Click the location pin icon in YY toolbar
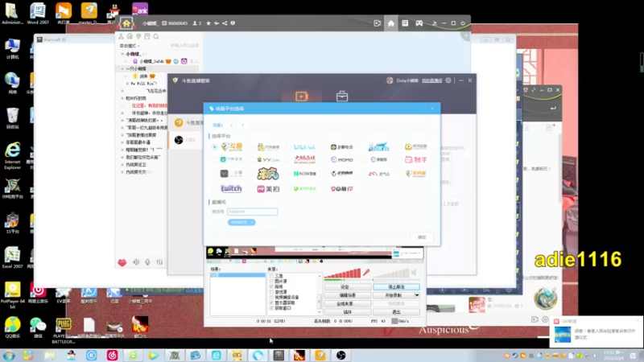This screenshot has width=644, height=362. (138, 36)
